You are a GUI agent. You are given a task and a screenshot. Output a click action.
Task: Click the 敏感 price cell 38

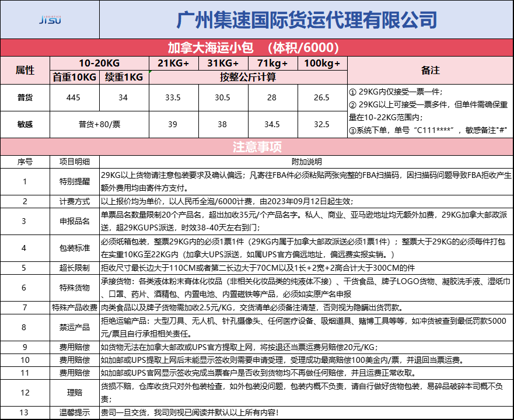pos(223,124)
